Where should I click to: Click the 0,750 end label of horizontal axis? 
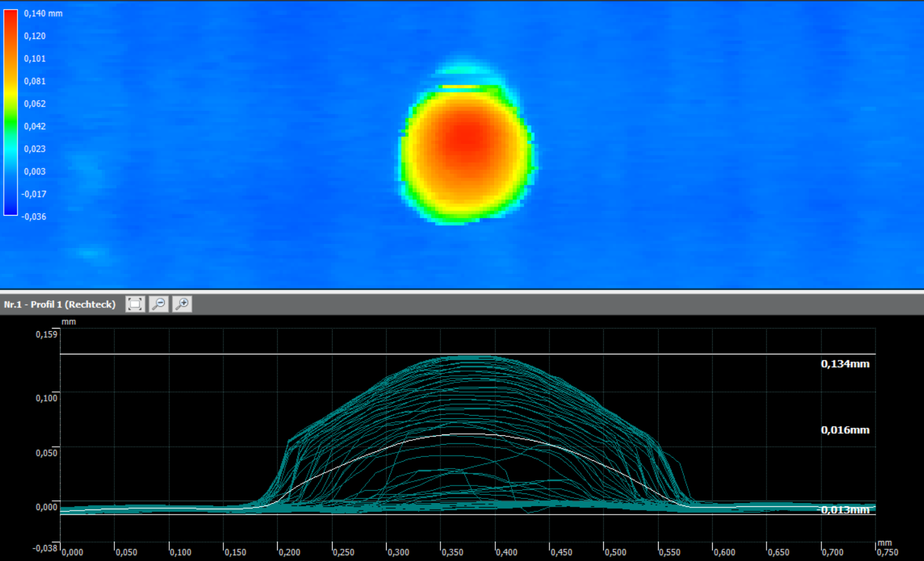887,552
